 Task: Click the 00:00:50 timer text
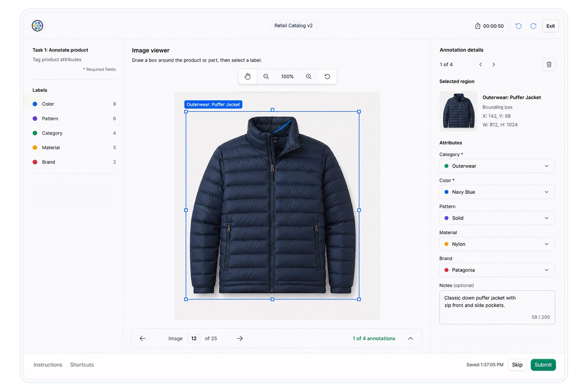(493, 26)
